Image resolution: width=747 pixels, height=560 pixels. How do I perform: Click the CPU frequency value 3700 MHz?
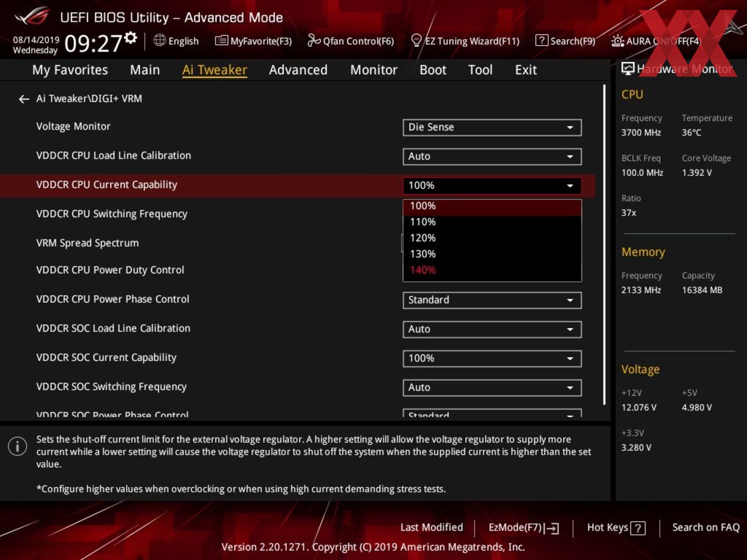tap(641, 133)
